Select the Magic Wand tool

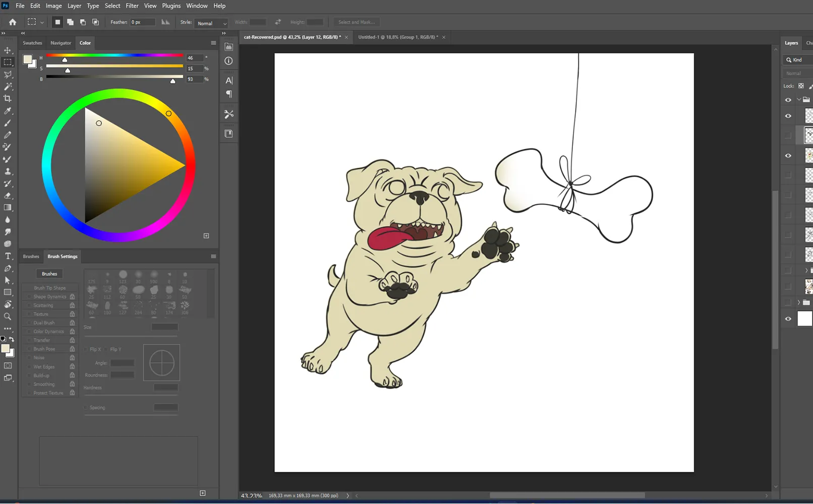tap(8, 87)
